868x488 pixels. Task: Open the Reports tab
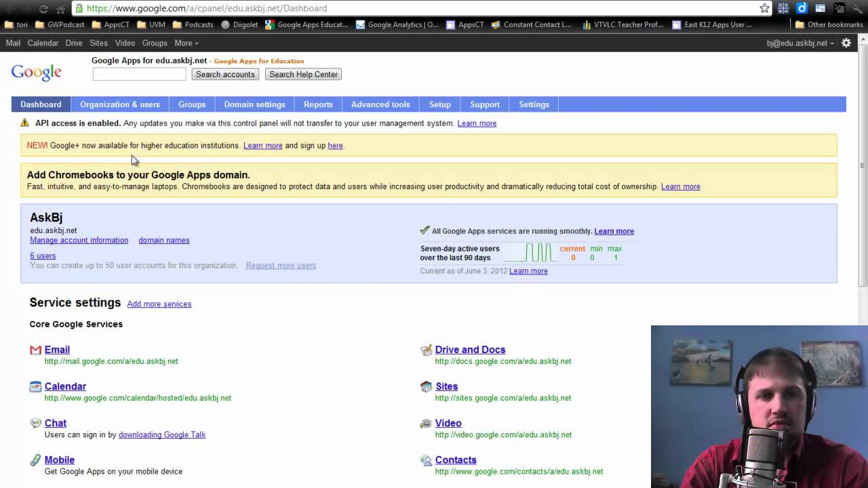click(318, 104)
